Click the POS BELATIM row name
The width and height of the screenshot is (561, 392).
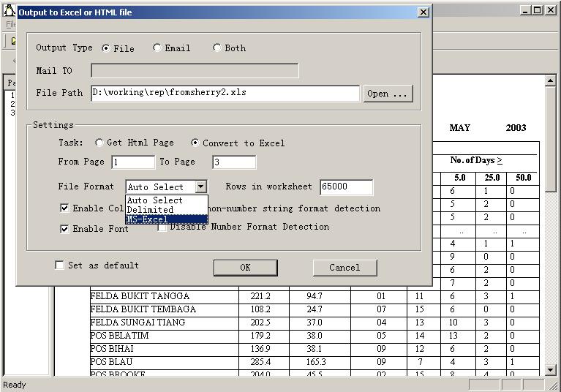(x=119, y=336)
